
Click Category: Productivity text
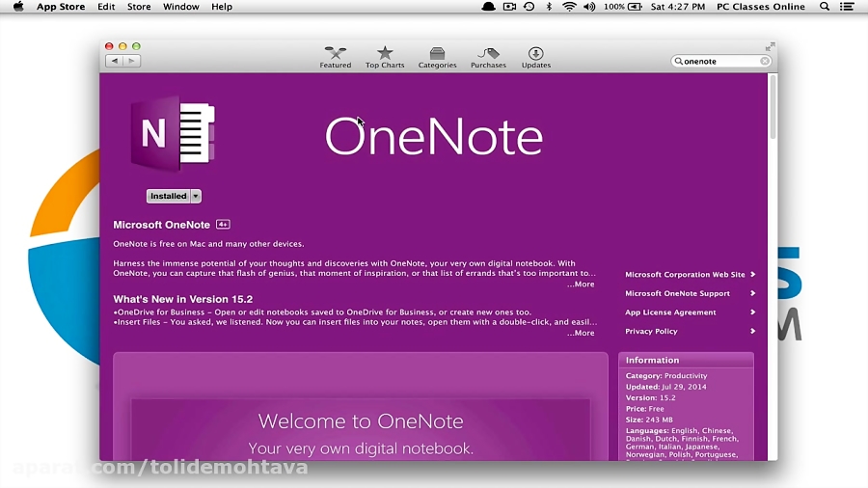[666, 376]
